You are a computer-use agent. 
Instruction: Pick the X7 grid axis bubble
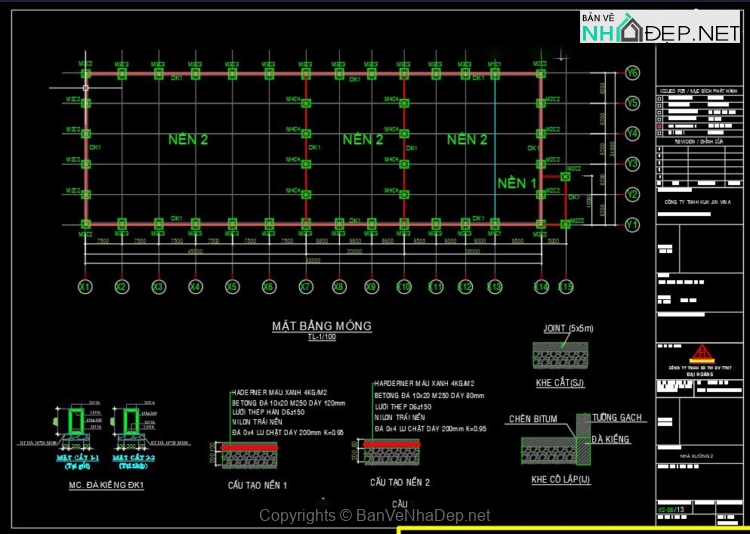click(306, 287)
